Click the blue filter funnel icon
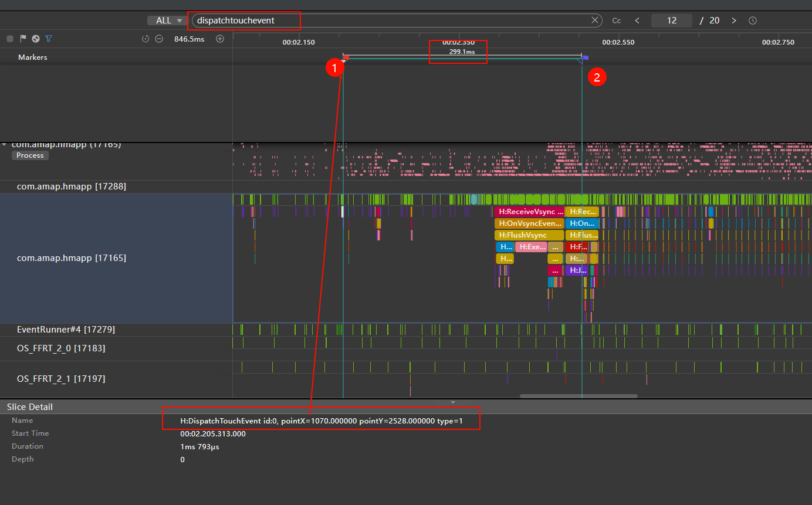Image resolution: width=812 pixels, height=505 pixels. click(49, 39)
